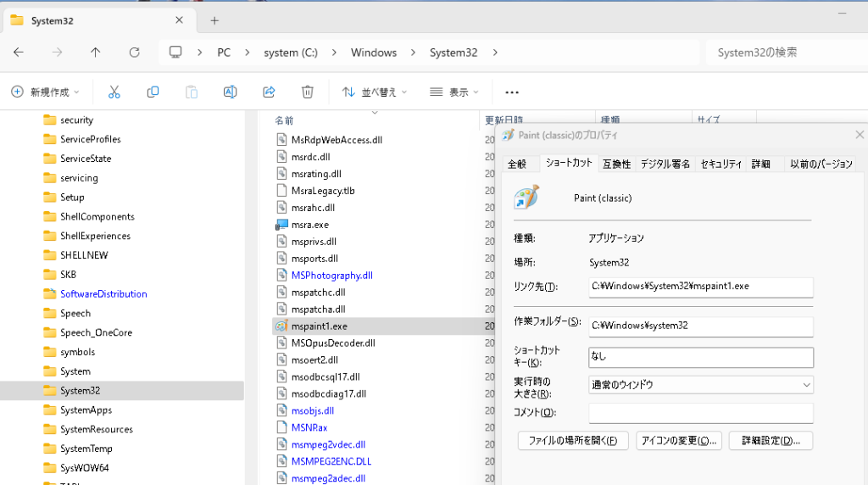Open the 表示 view dropdown

[x=454, y=92]
